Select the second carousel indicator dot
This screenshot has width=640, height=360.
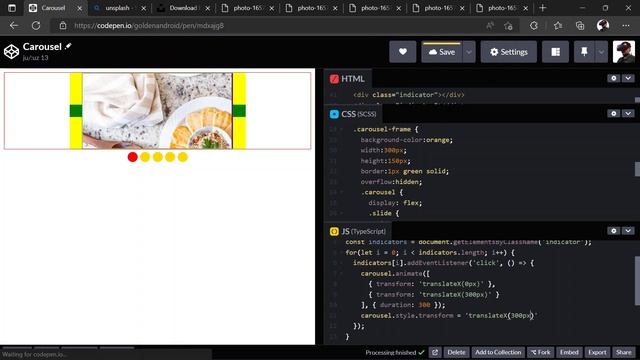tap(145, 157)
